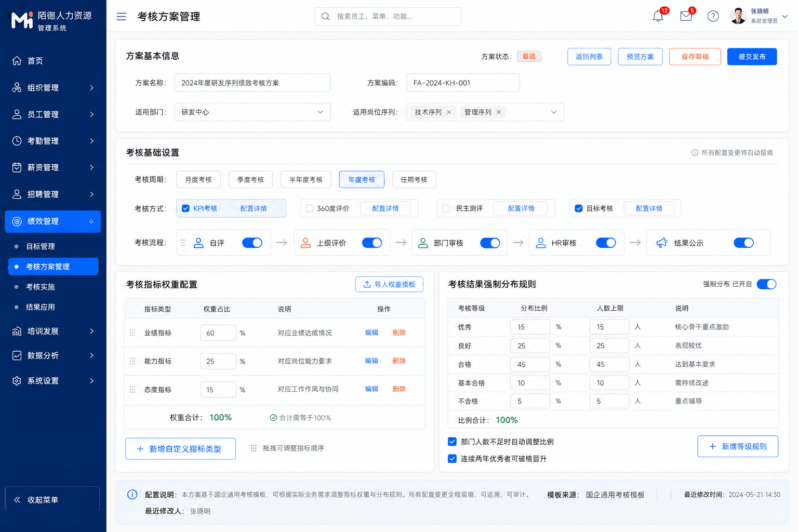Expand the 招聘管理 menu chevron
Screen dimensions: 798x532
click(x=91, y=194)
